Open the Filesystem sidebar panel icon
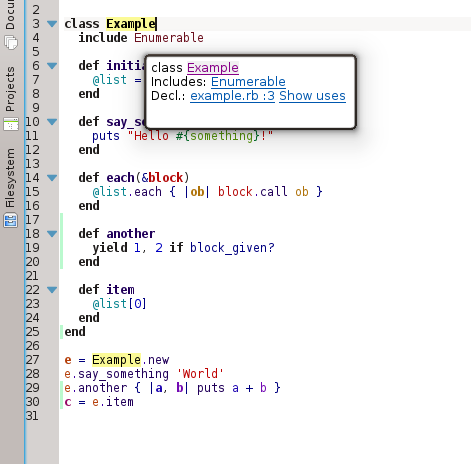 pyautogui.click(x=11, y=221)
